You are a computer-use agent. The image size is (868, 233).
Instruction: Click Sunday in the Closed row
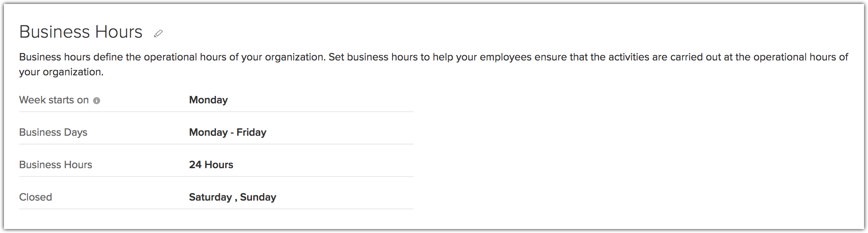tap(258, 198)
